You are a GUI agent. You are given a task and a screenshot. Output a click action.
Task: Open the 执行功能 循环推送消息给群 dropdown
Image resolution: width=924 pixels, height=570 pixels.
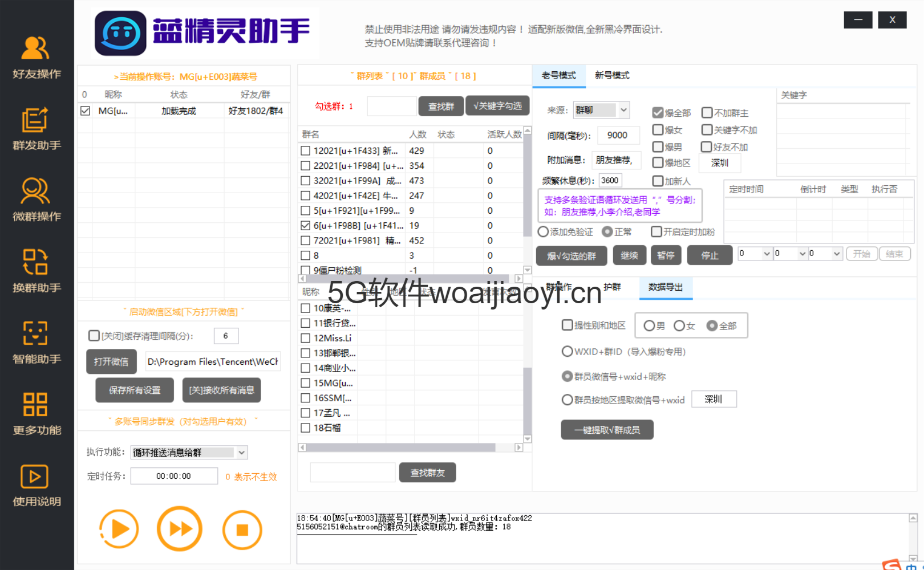189,453
